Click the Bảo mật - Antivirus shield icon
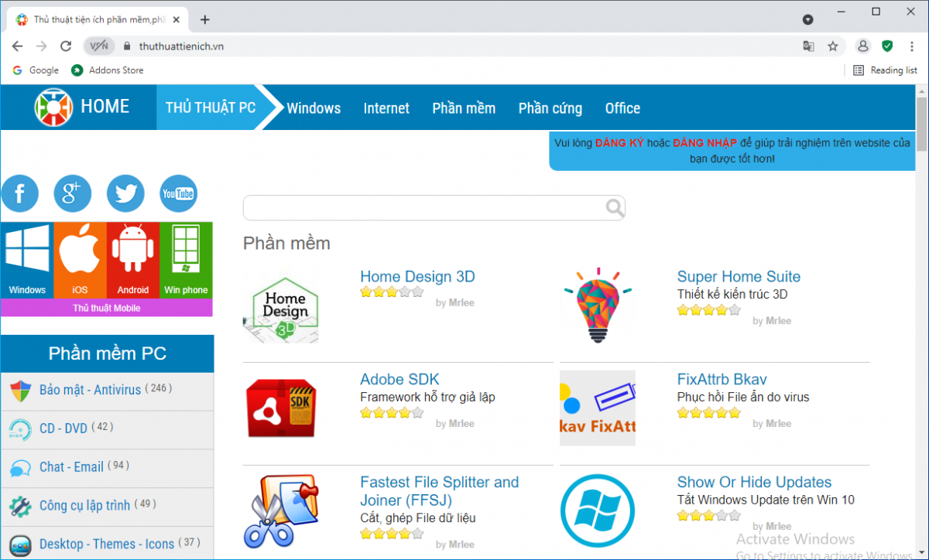Screen dimensions: 929x560 point(22,390)
